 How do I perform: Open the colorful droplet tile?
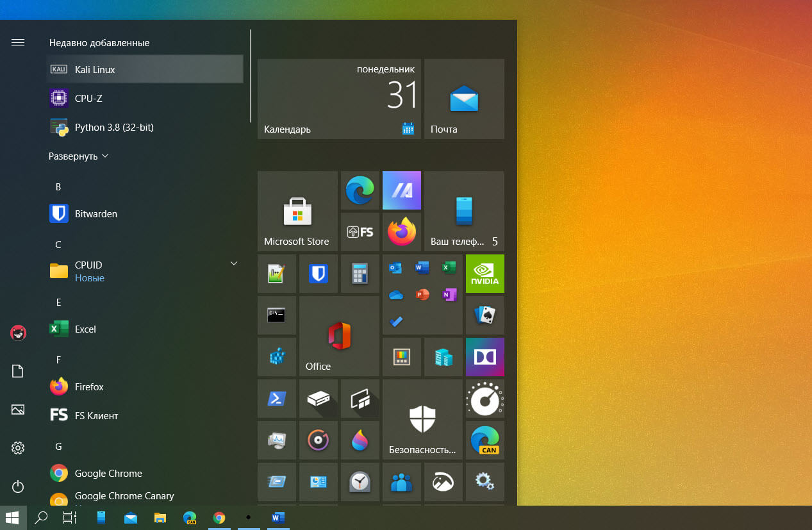click(360, 440)
